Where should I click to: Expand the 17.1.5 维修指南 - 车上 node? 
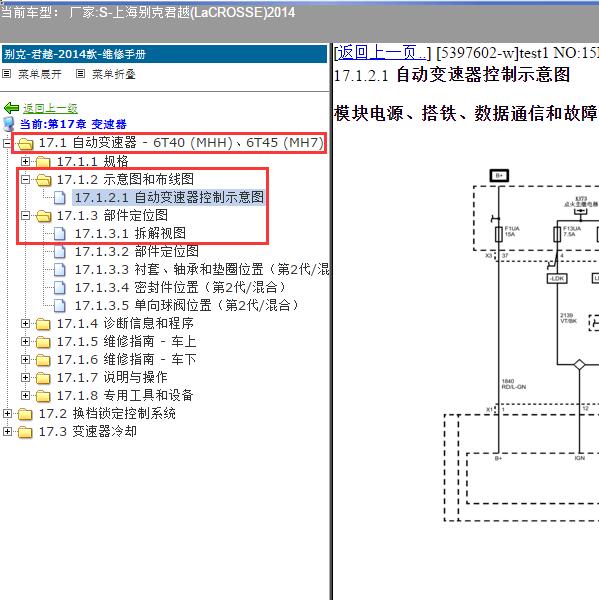[25, 341]
